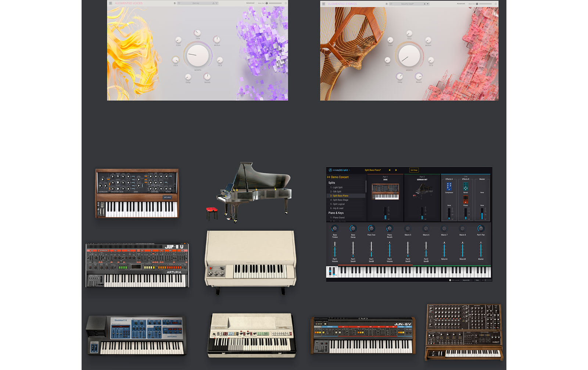Image resolution: width=588 pixels, height=370 pixels.
Task: Click the Bass Timbre macro knob
Action: point(335,229)
